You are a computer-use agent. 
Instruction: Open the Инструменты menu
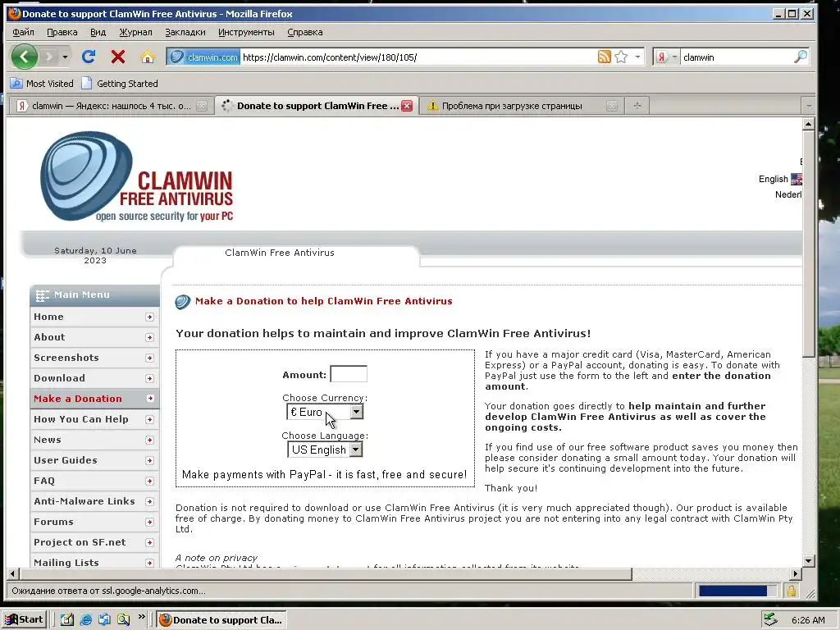[246, 32]
